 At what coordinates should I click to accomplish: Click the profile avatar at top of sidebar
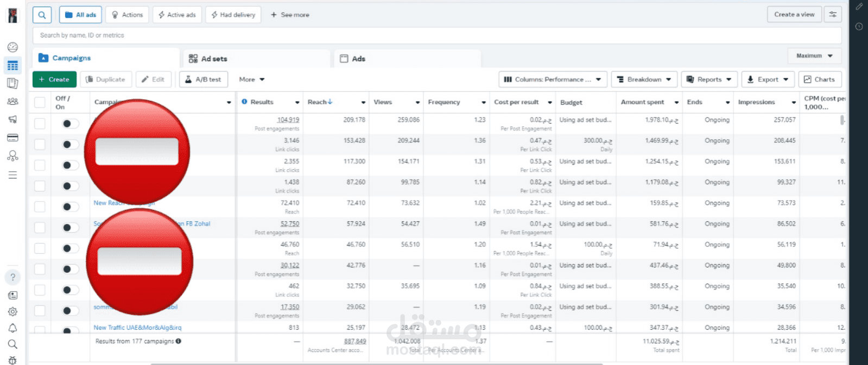point(12,15)
